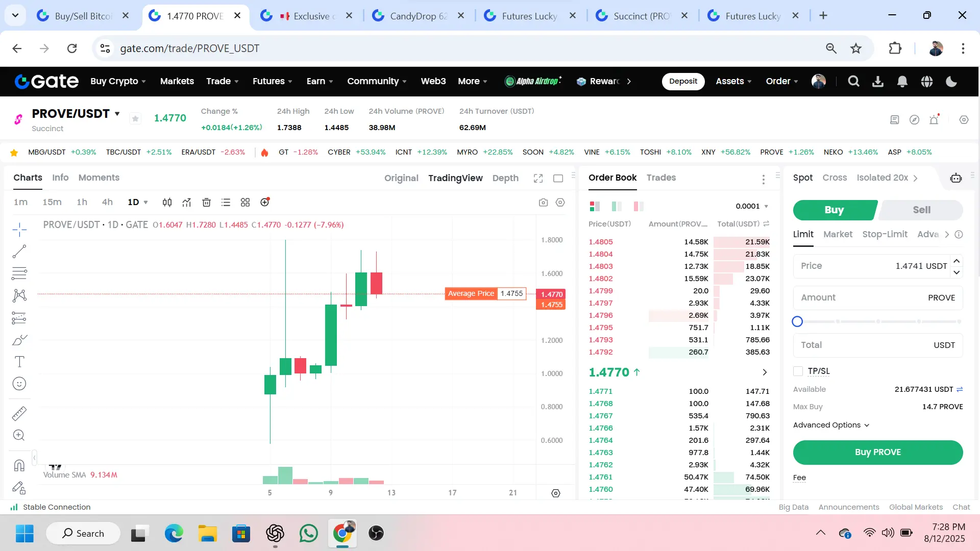Expand Advanced Options
Screen dimensions: 980x551
tap(831, 425)
